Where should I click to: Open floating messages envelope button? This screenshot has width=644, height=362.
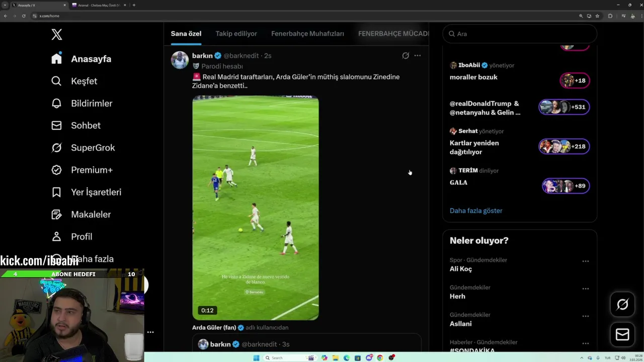(x=622, y=334)
